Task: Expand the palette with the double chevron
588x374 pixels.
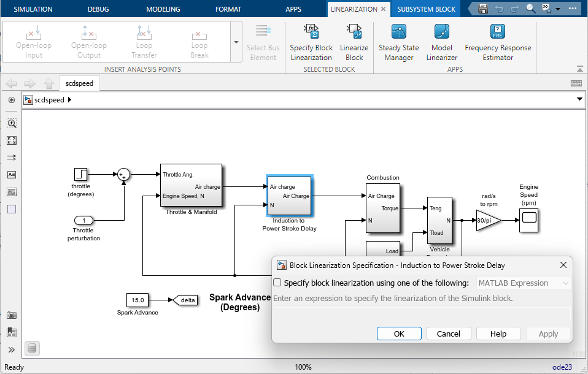Action: pyautogui.click(x=12, y=349)
